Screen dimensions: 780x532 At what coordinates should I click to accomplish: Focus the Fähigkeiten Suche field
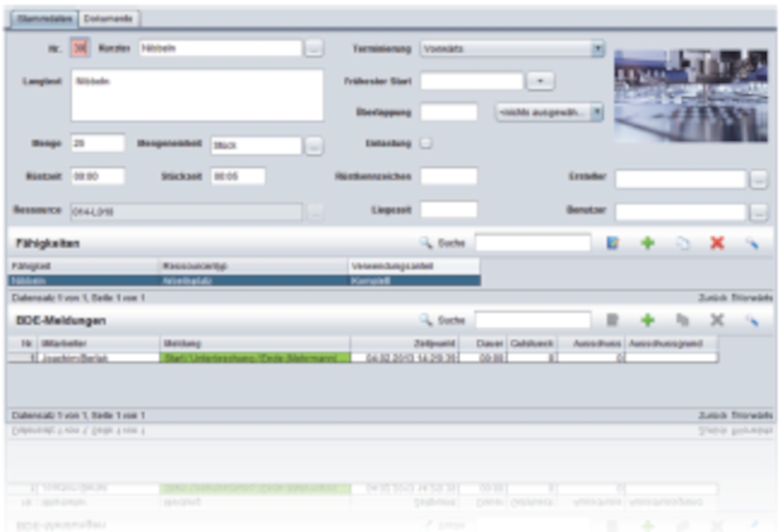point(533,243)
